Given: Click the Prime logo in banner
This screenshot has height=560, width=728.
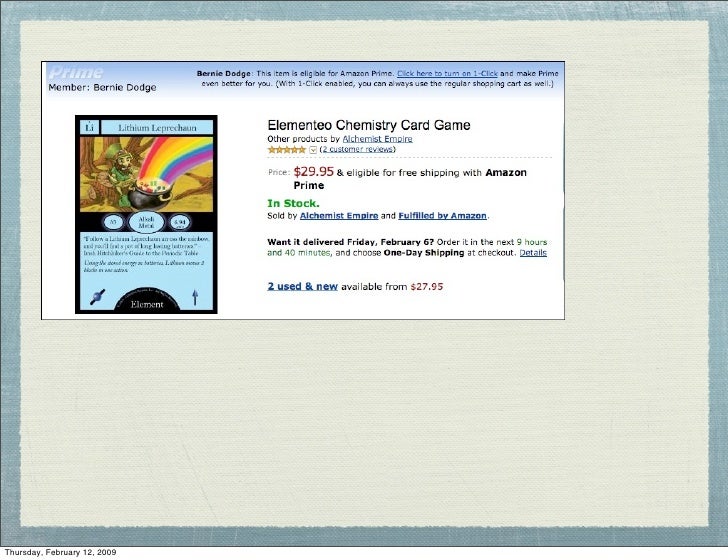Looking at the screenshot, I should point(76,72).
